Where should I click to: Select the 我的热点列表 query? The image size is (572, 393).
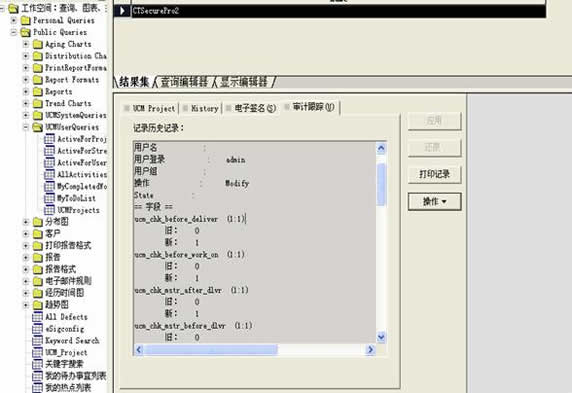coord(68,388)
